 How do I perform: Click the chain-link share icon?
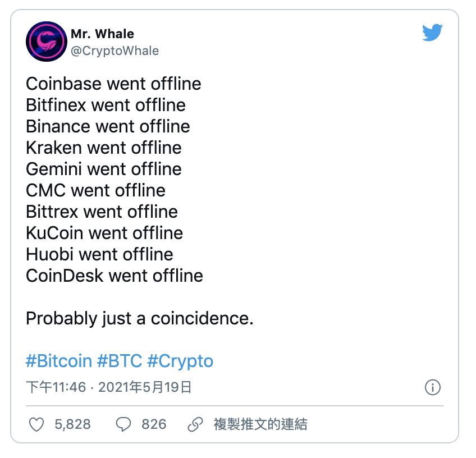pyautogui.click(x=195, y=425)
